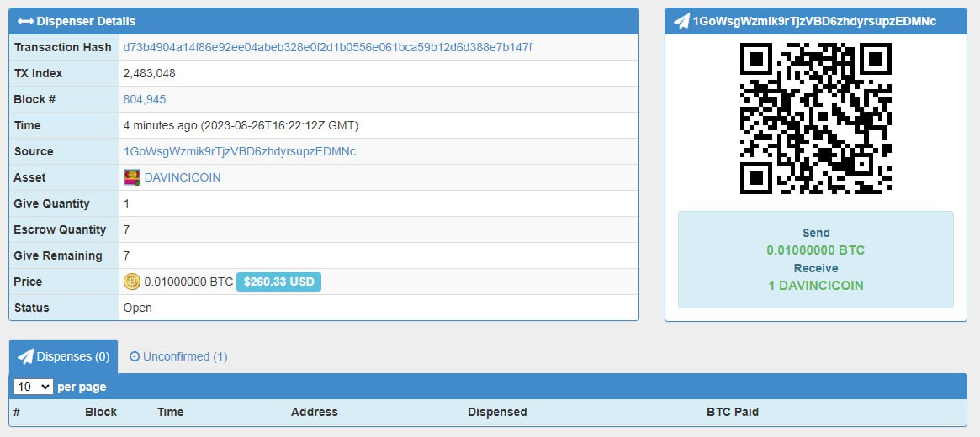Open the DAVINCICOIN asset link
This screenshot has height=437, width=980.
click(183, 177)
